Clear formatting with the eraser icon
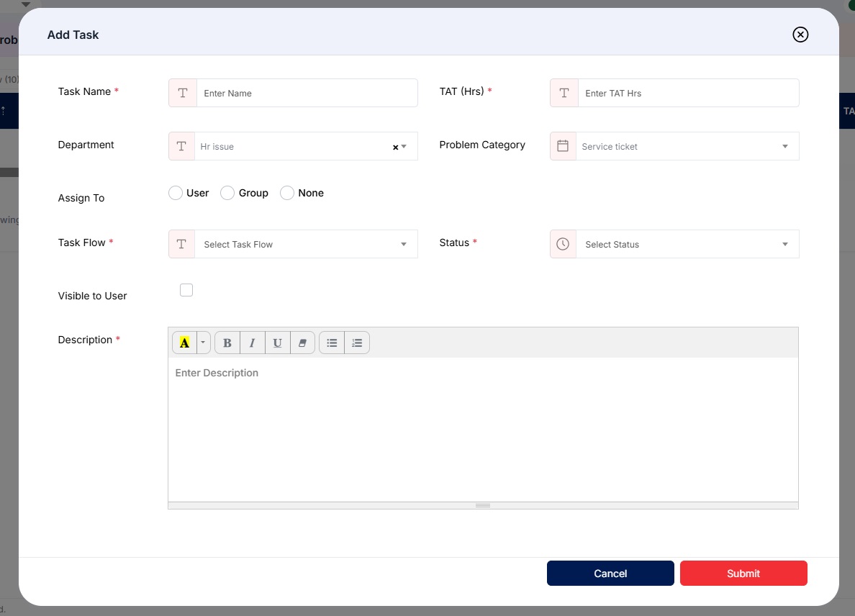Screen dimensions: 855x616 pos(302,343)
